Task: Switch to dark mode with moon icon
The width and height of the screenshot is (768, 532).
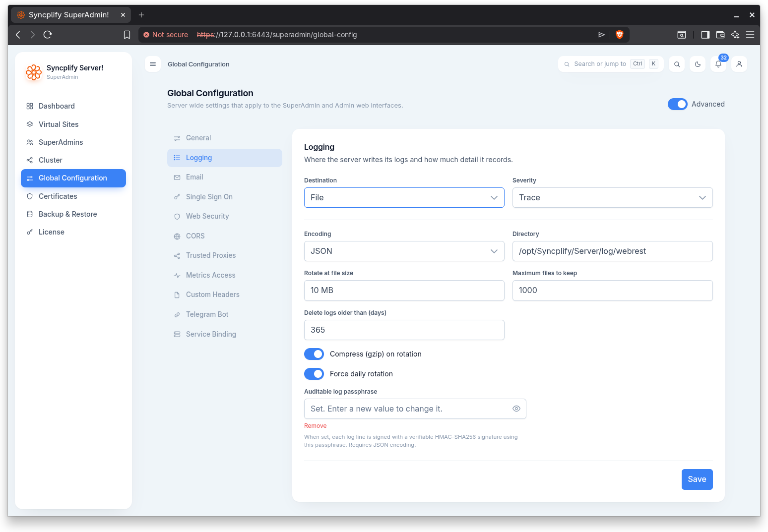Action: click(698, 64)
